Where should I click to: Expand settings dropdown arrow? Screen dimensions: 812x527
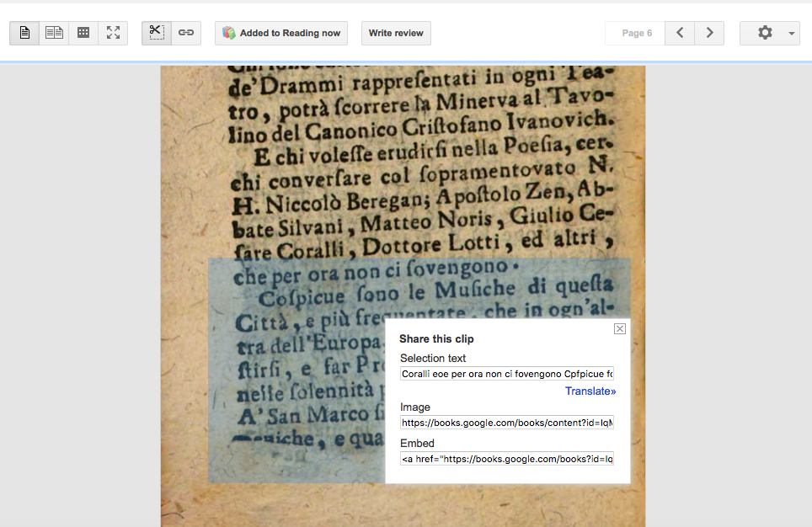791,33
